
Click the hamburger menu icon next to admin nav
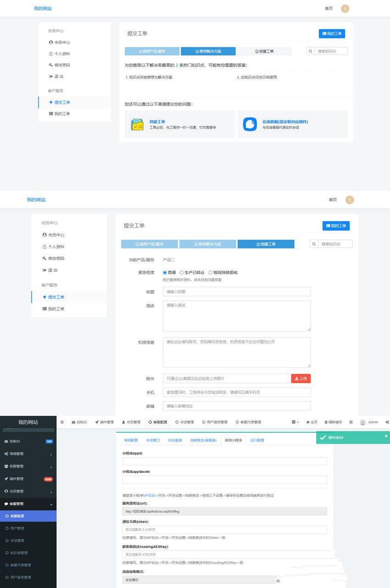(x=61, y=422)
